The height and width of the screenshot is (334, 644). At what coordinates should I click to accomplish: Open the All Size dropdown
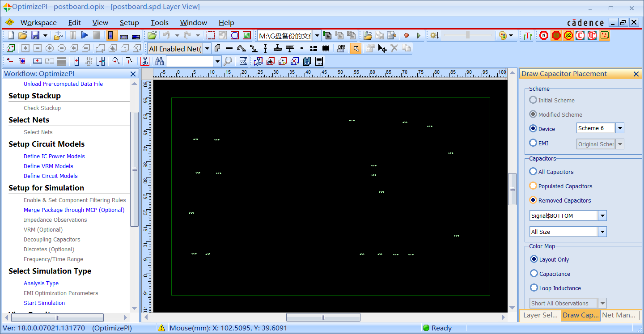(602, 232)
